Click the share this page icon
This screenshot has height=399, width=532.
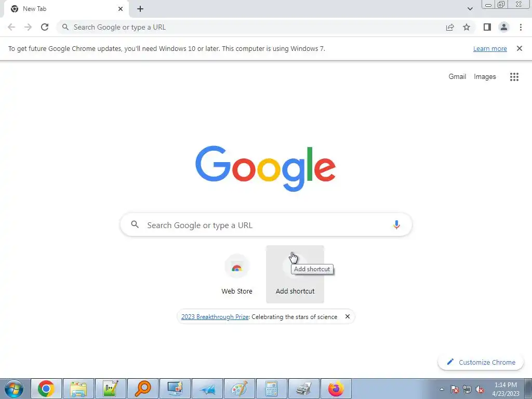pyautogui.click(x=450, y=27)
